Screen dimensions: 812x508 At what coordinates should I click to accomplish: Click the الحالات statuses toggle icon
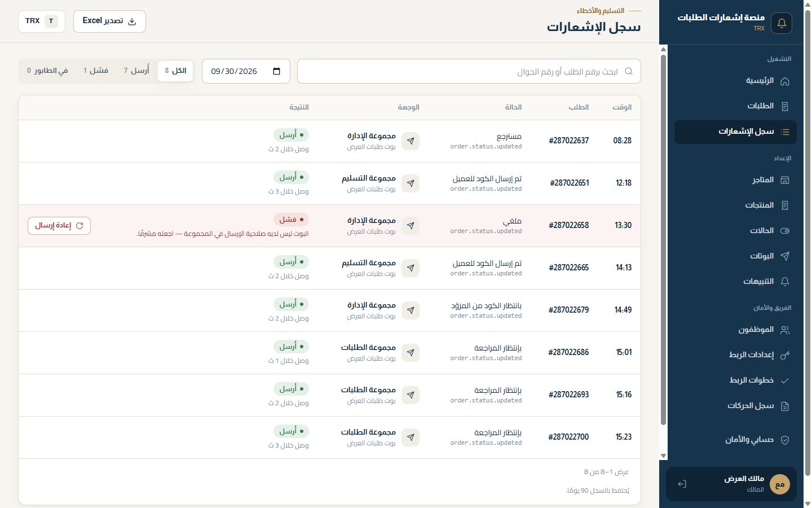tap(784, 231)
